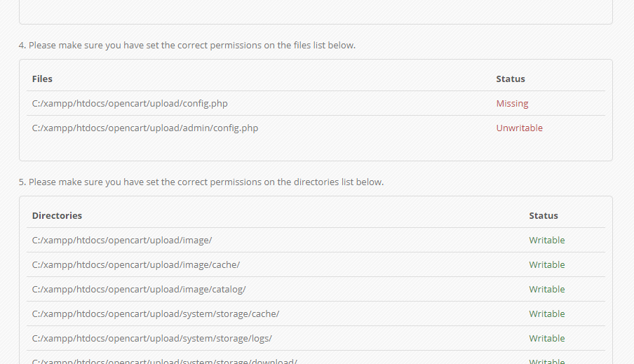Click Writable status for image/cache/ row
The image size is (634, 364).
547,265
